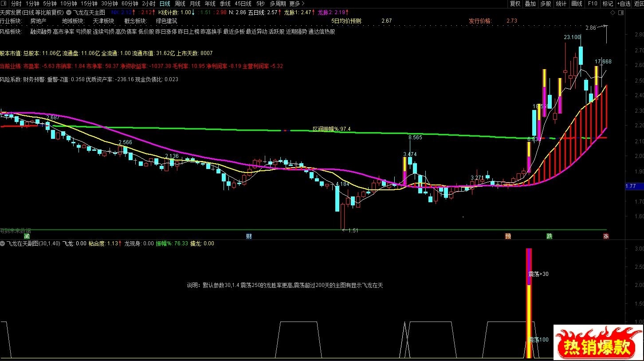
Task: Click the panel layout icon before 分时
Action: pos(4,4)
